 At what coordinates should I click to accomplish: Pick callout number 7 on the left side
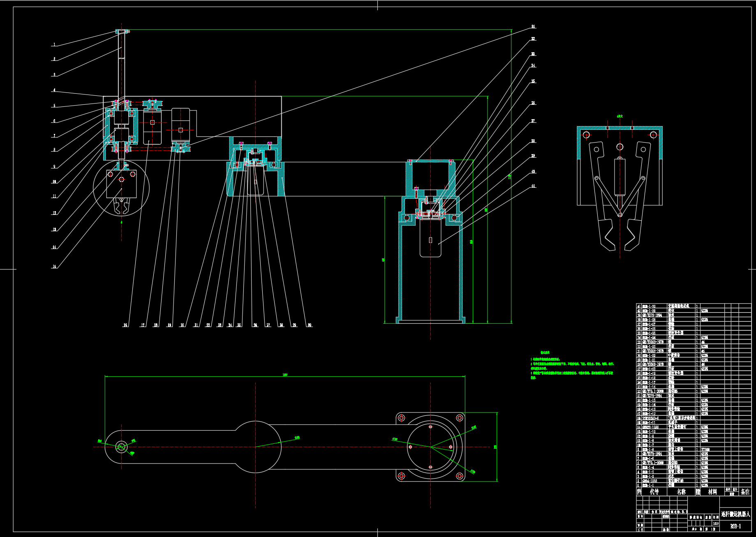(x=54, y=136)
